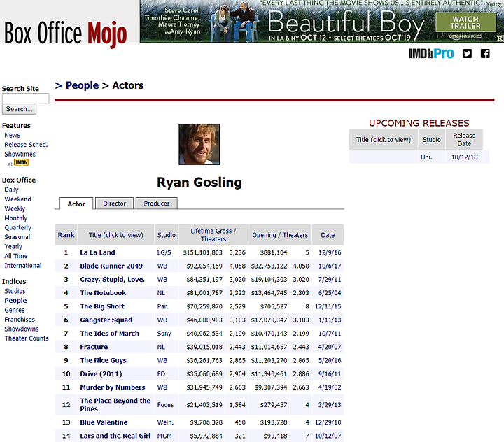
Task: Open the Daily box office link
Action: coord(12,190)
